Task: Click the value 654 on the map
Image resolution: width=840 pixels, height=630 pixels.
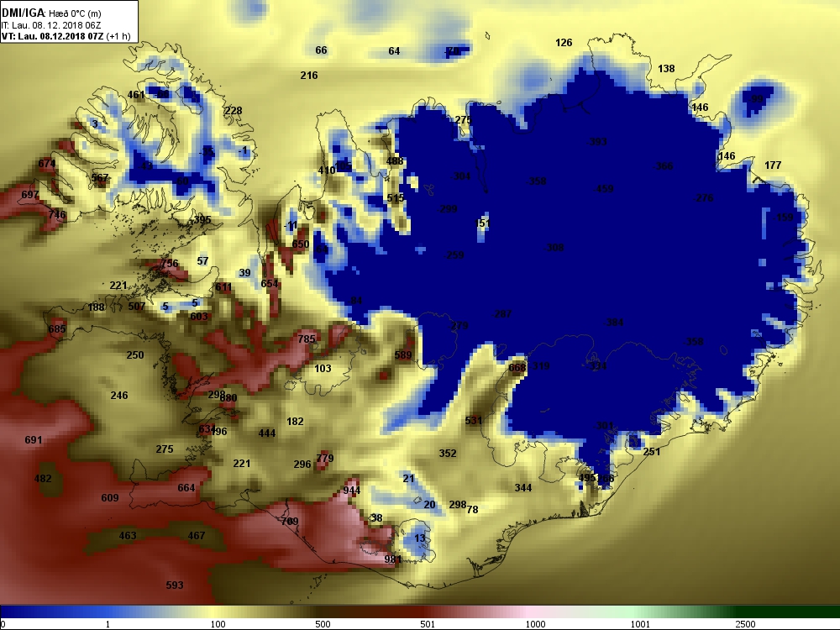Action: (x=270, y=283)
